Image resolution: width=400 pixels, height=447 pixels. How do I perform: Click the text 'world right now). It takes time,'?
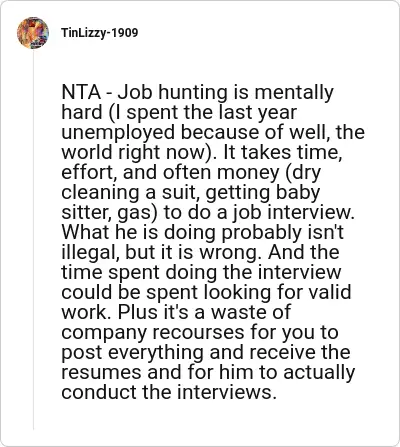(202, 153)
